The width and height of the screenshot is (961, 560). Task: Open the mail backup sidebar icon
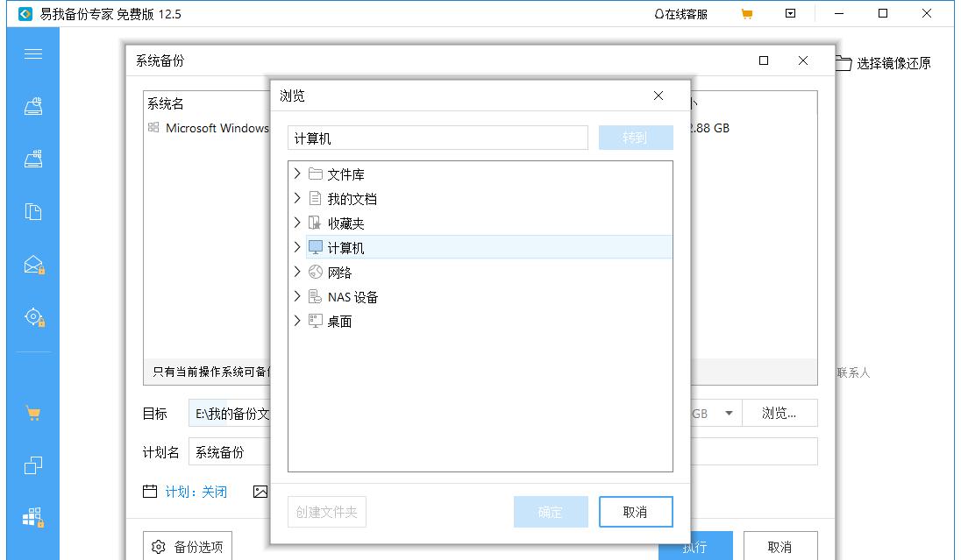point(33,265)
